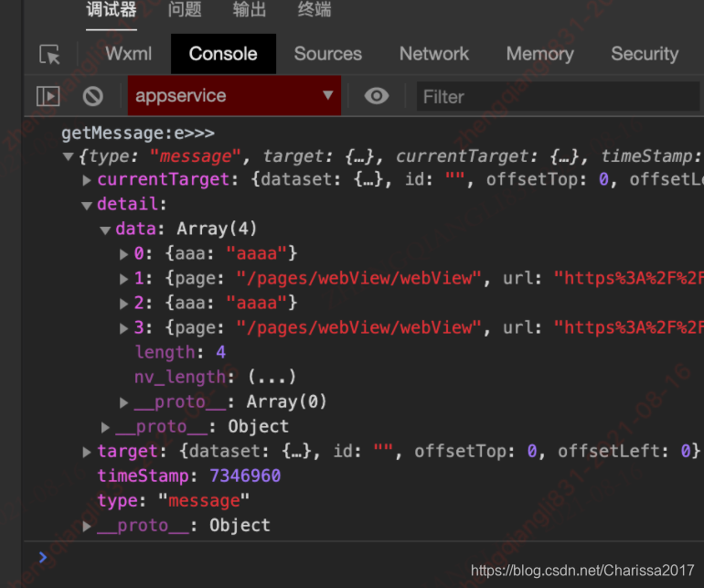
Task: Switch to the Wxml tab
Action: coord(128,54)
